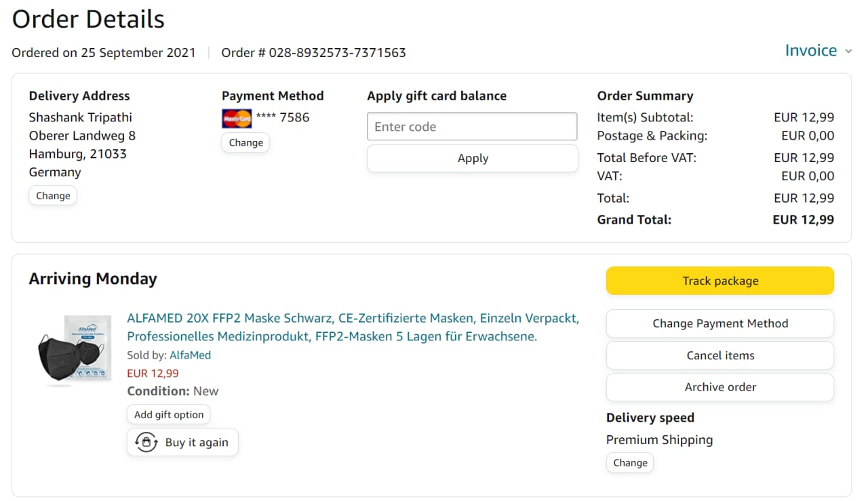Click Change Payment Method button
Screen dimensions: 868x501
tap(719, 323)
